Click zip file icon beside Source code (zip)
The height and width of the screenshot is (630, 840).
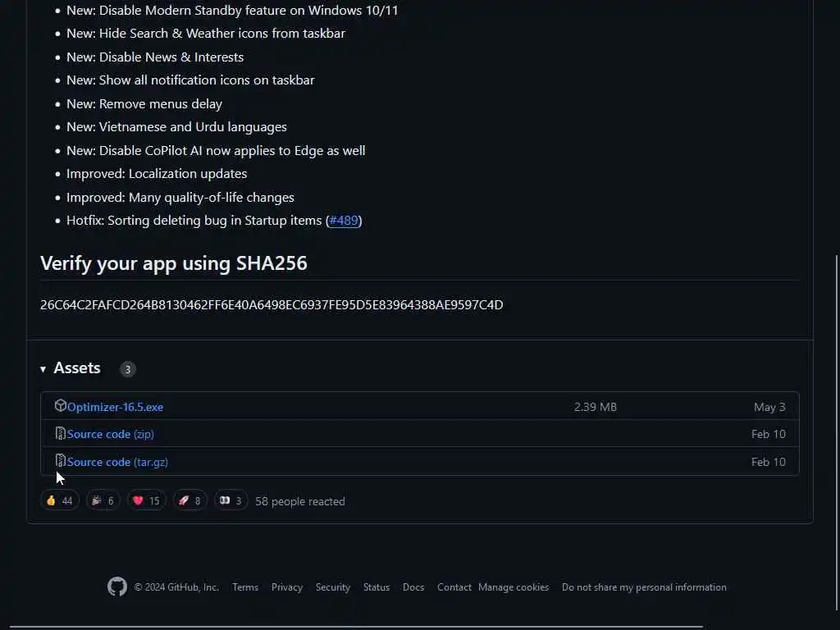coord(60,433)
